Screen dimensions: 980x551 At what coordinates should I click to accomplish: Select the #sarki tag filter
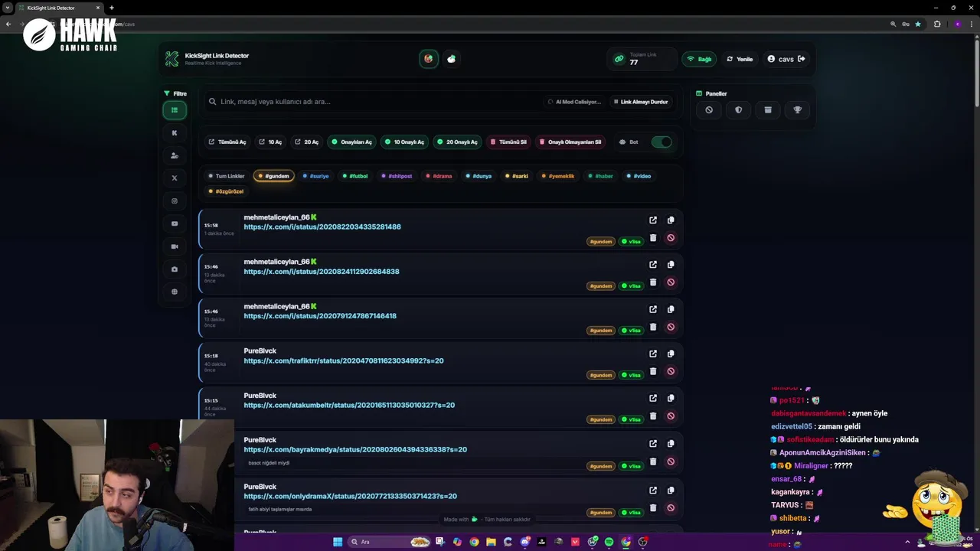(517, 176)
